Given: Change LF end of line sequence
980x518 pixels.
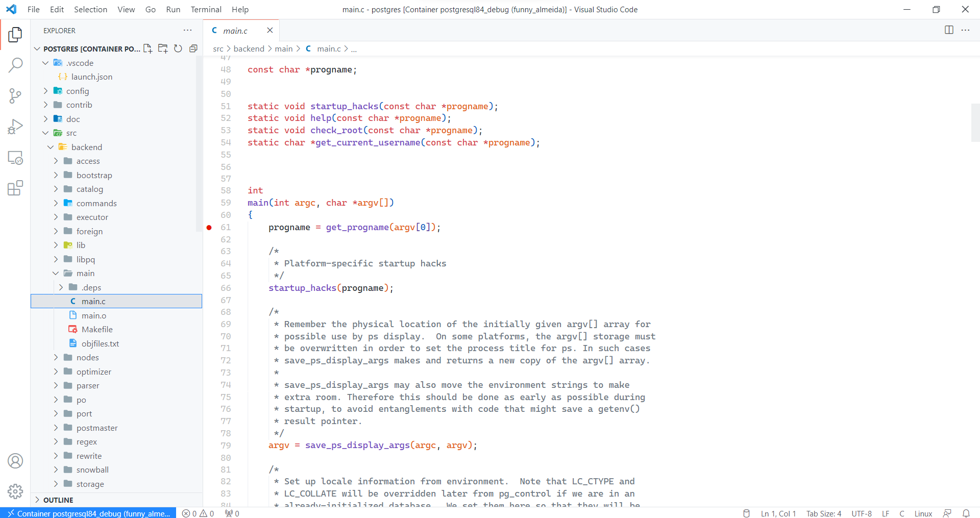Looking at the screenshot, I should (x=886, y=513).
